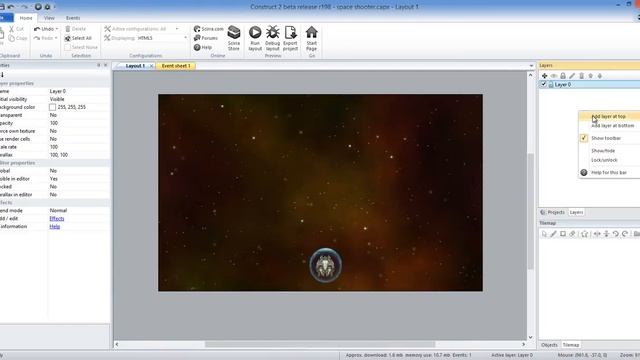Switch to the Objects panel tab

coord(549,345)
